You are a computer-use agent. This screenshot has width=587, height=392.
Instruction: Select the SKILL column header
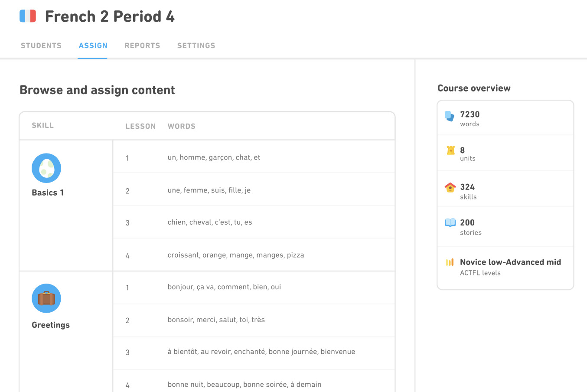coord(42,125)
